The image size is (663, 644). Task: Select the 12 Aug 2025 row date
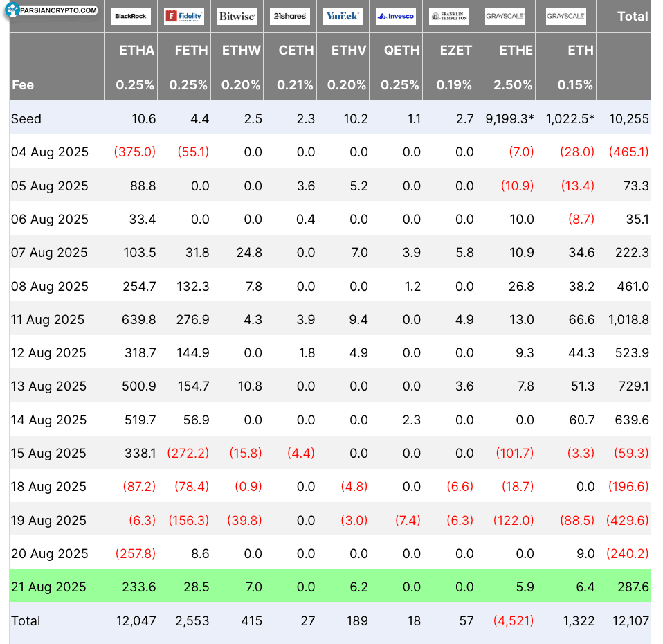(x=48, y=353)
